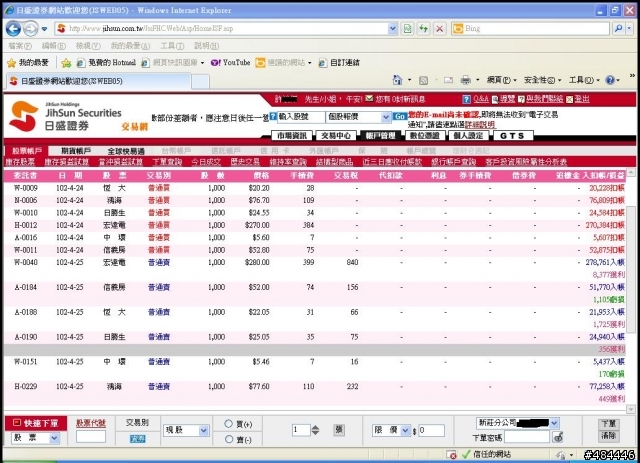
Task: Open the new empty tab button
Action: click(200, 82)
